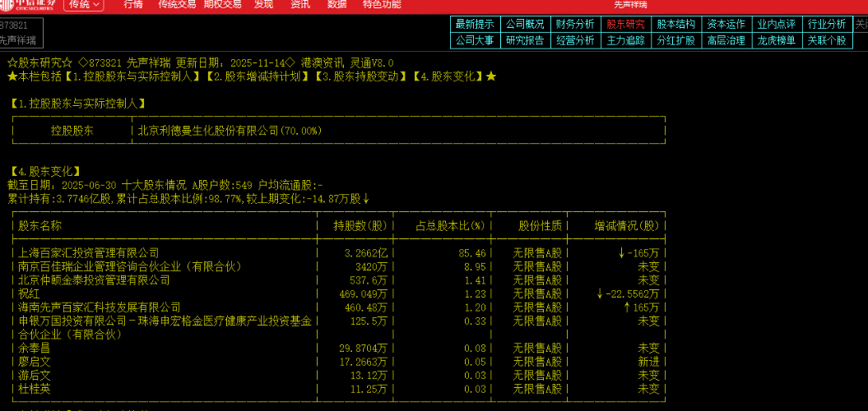Viewport: 868px width, 411px height.
Task: Switch to the 关联个股 tab
Action: tap(827, 40)
